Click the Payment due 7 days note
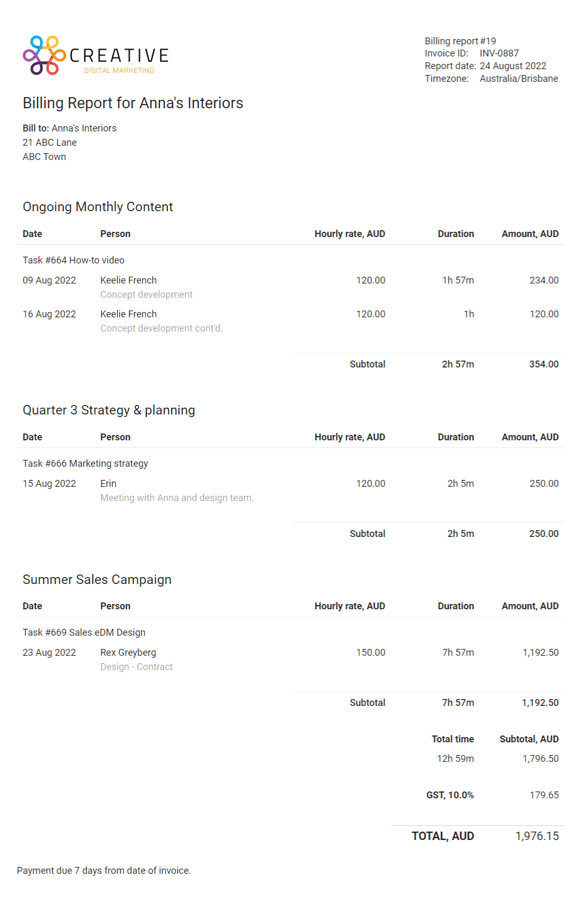 click(104, 871)
